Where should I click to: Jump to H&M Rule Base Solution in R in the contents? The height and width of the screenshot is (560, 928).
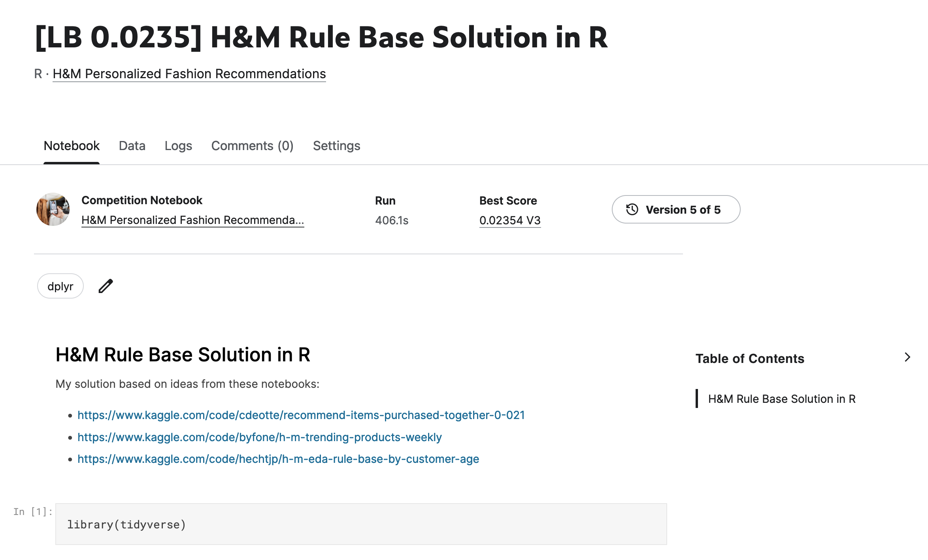point(781,399)
